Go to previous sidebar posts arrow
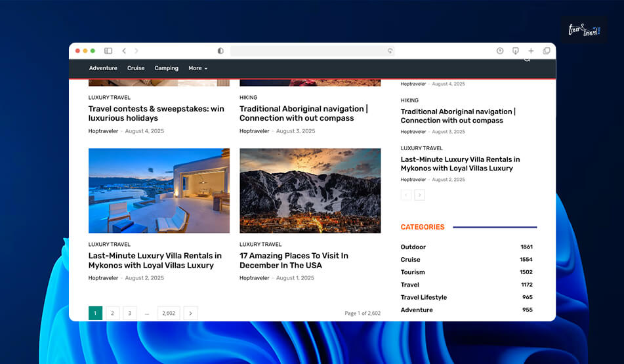This screenshot has width=624, height=364. pos(406,195)
